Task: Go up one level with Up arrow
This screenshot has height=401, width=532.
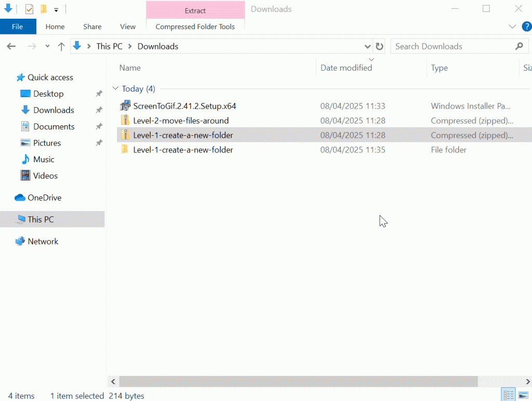Action: click(61, 46)
